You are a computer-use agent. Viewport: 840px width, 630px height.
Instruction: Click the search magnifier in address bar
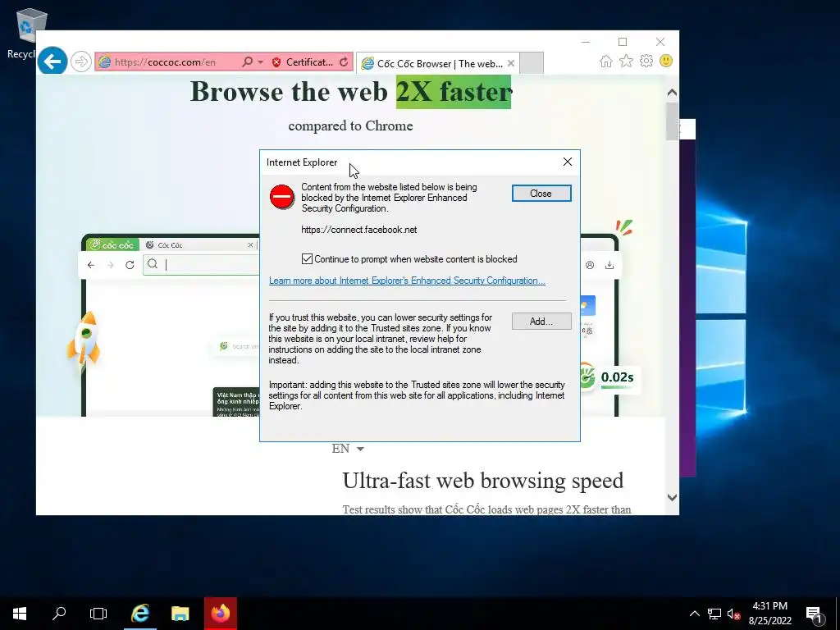coord(247,62)
